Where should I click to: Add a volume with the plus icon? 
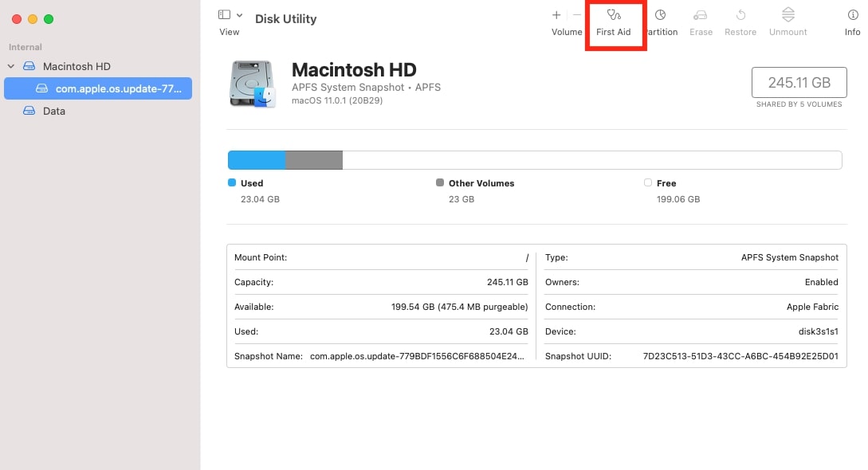556,15
